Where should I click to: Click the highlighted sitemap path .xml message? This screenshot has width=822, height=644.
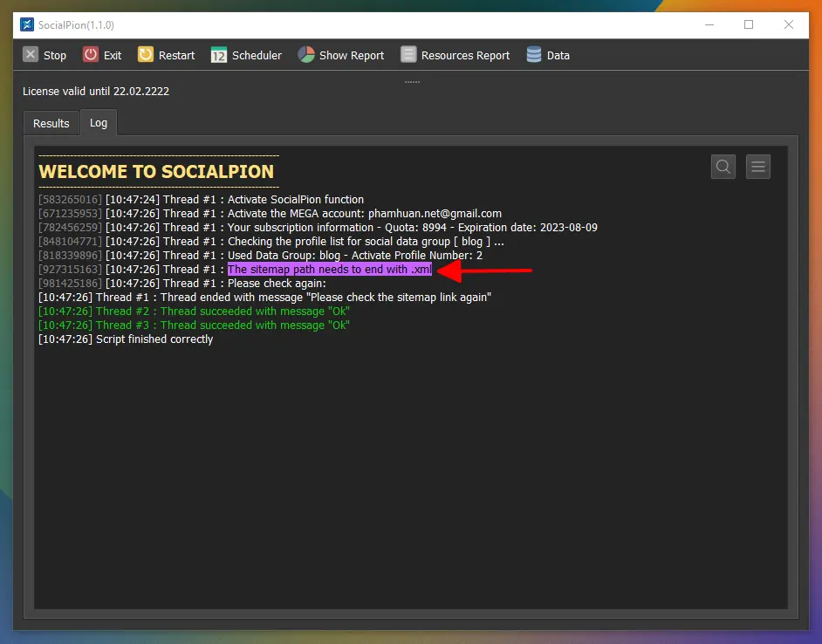(x=330, y=270)
